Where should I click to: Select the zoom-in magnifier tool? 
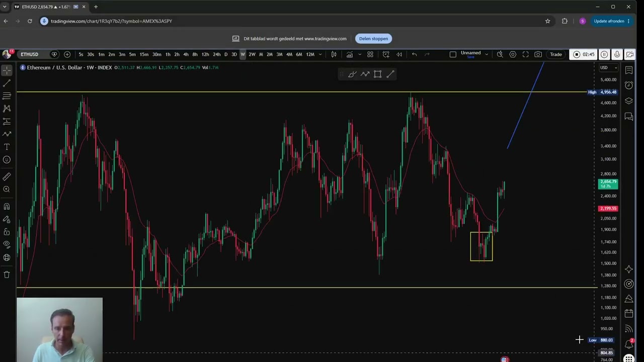7,190
